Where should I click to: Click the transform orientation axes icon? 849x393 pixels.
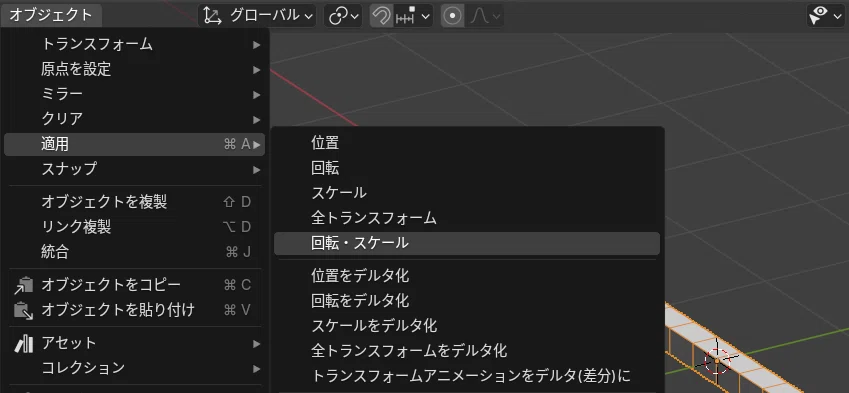click(x=212, y=16)
